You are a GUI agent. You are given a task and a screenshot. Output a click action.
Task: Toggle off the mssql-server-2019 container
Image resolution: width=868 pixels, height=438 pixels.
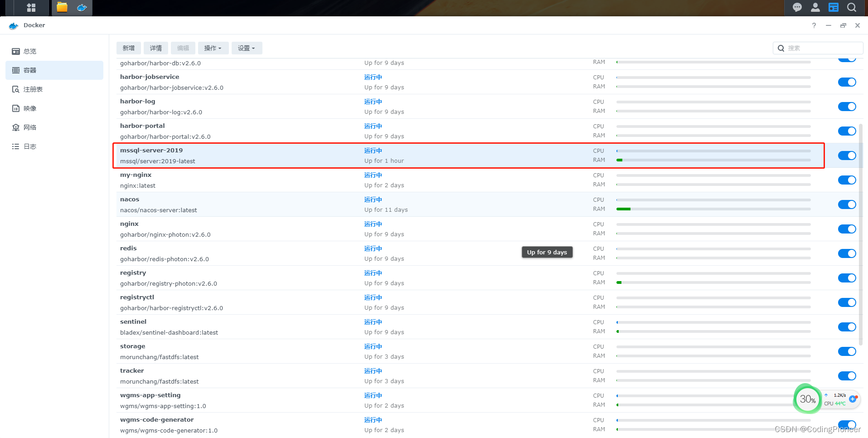pos(847,155)
